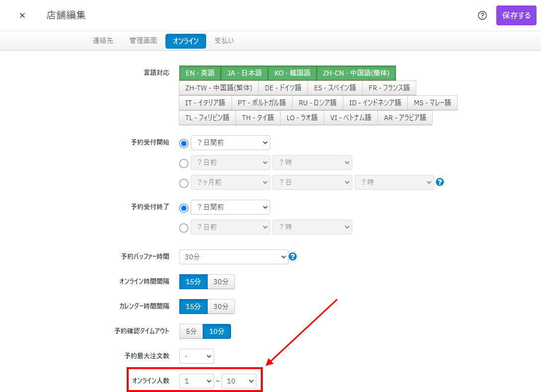This screenshot has height=392, width=541.
Task: Set オンライン時間間隔 to 30分
Action: [x=221, y=282]
